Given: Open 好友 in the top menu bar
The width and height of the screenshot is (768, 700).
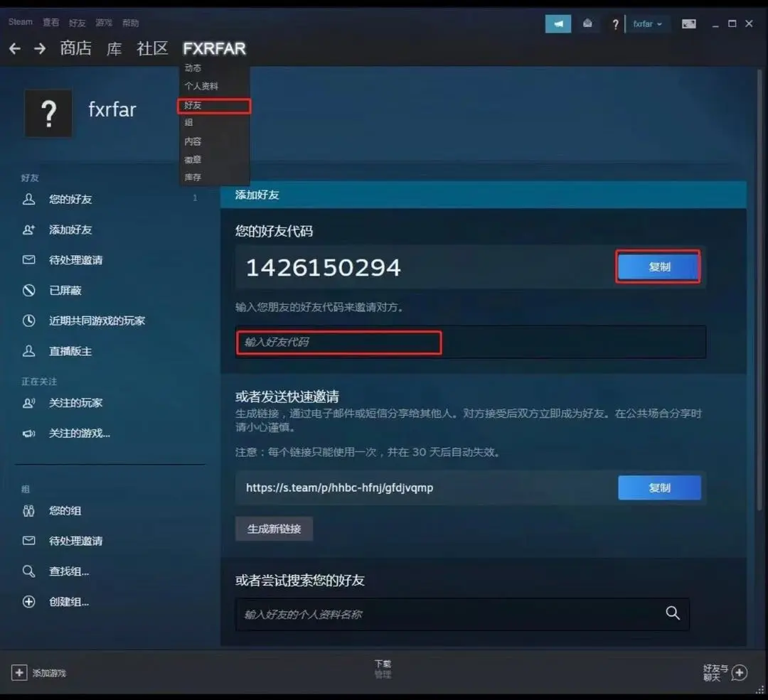Looking at the screenshot, I should pyautogui.click(x=77, y=23).
